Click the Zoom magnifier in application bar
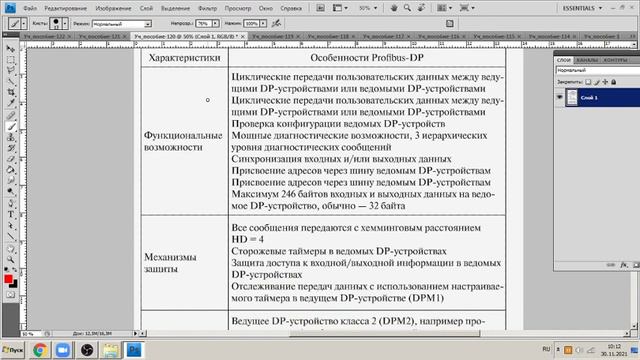 coord(407,8)
